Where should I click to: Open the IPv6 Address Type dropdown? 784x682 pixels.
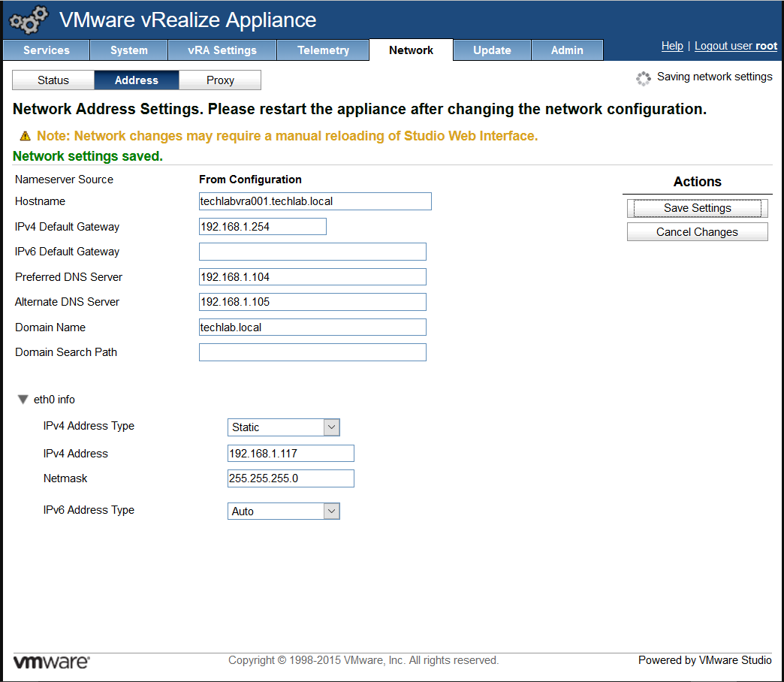tap(284, 511)
